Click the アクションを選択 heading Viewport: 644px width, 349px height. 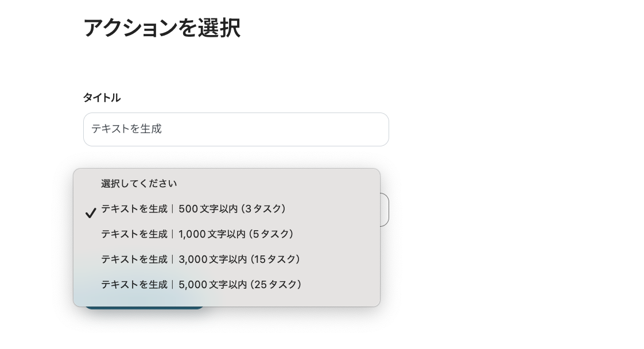[x=161, y=28]
